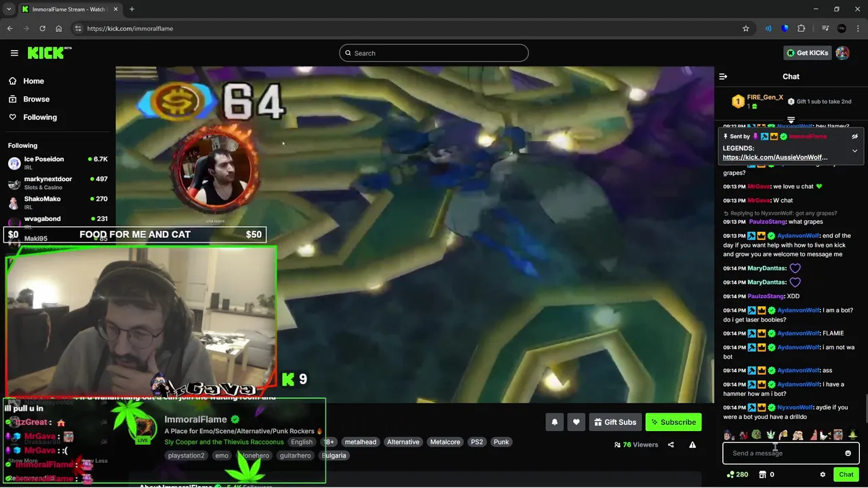Click the Gift Subs button
The image size is (868, 488).
(615, 422)
